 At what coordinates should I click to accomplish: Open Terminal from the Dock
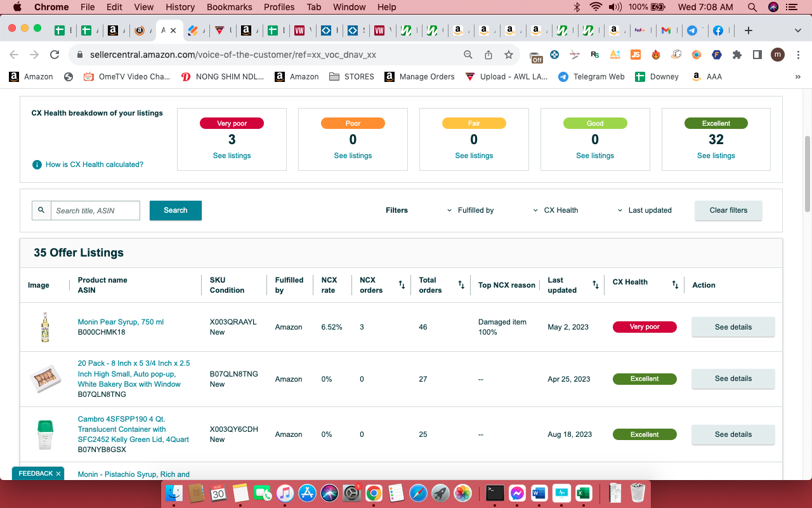point(495,492)
